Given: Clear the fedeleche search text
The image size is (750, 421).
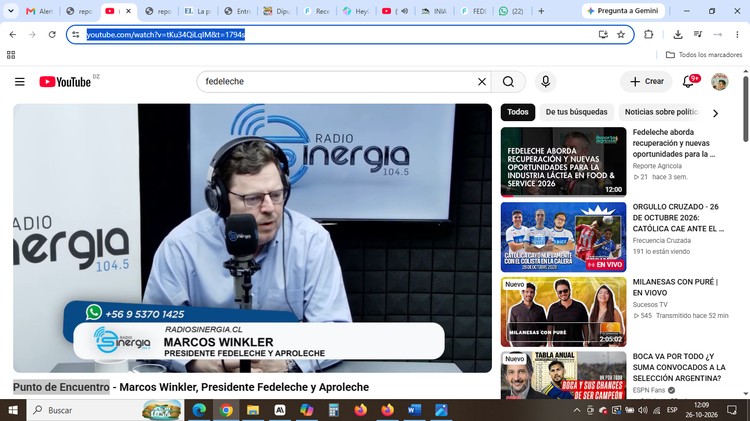Looking at the screenshot, I should coord(482,82).
